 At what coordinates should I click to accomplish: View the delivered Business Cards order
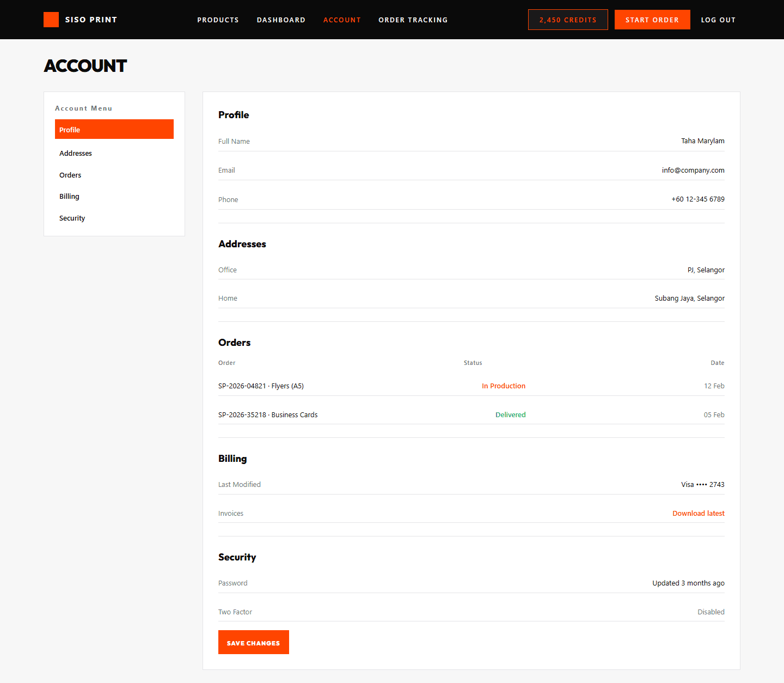268,414
